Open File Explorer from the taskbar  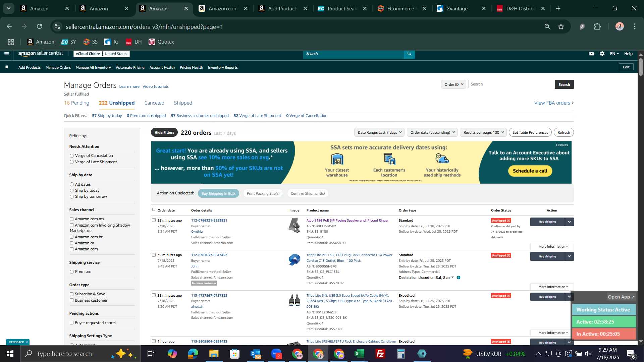click(x=214, y=354)
